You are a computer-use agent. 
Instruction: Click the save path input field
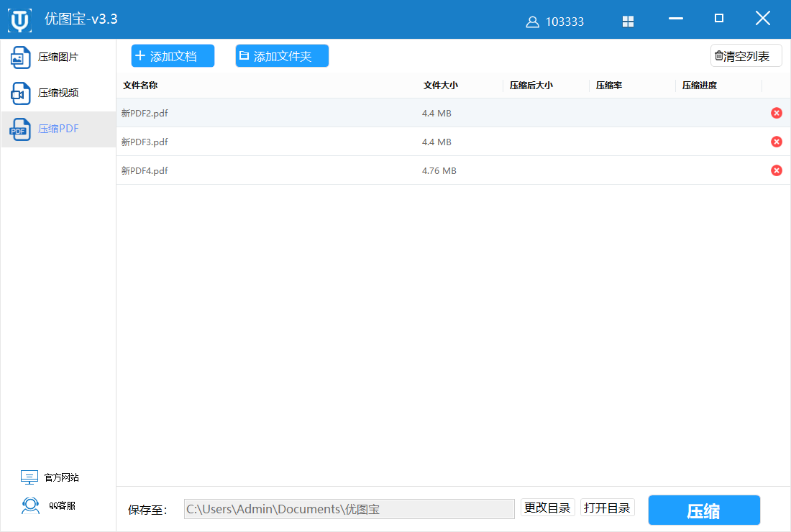point(349,509)
